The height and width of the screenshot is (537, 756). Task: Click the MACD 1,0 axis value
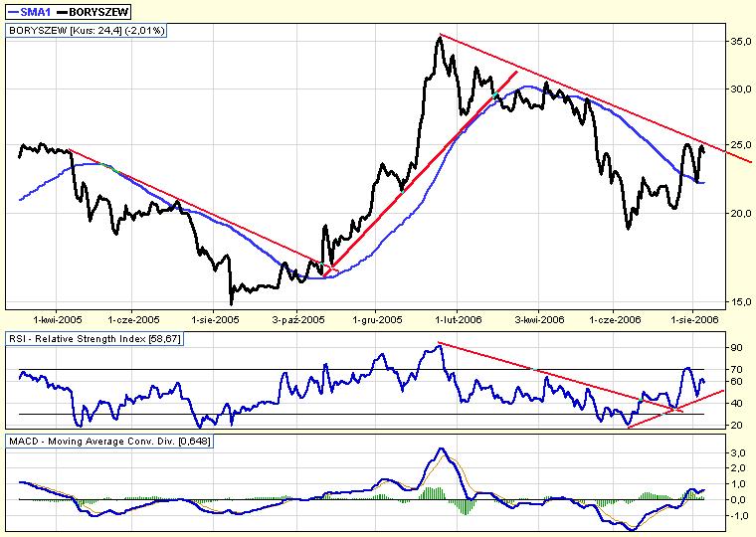[x=738, y=484]
